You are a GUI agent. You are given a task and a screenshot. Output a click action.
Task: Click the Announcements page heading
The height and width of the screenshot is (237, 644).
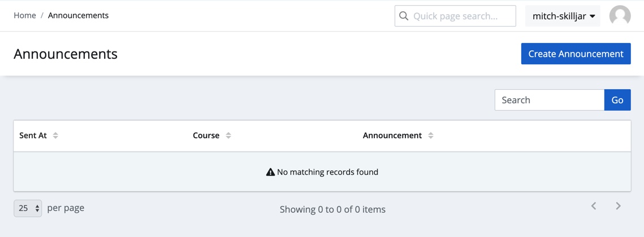[x=66, y=54]
